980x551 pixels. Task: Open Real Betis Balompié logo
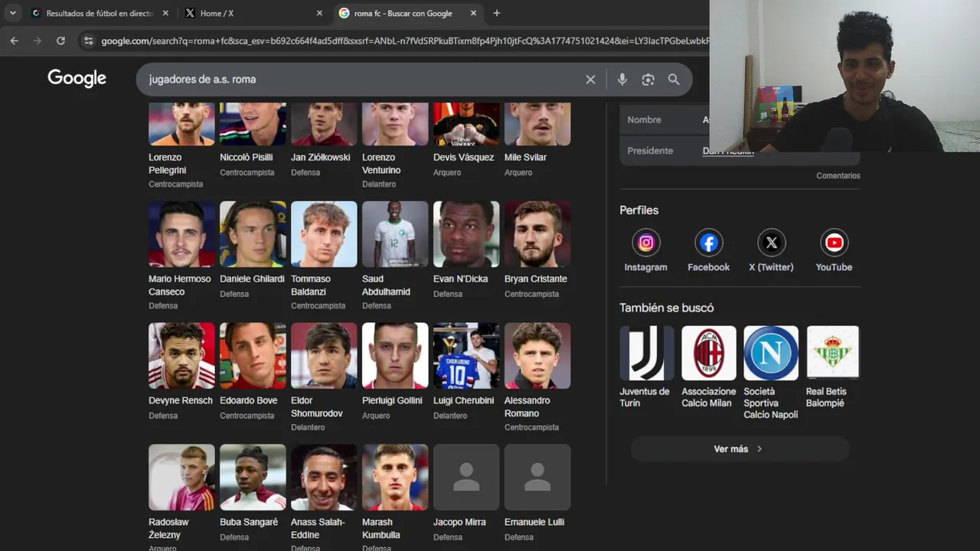tap(833, 353)
